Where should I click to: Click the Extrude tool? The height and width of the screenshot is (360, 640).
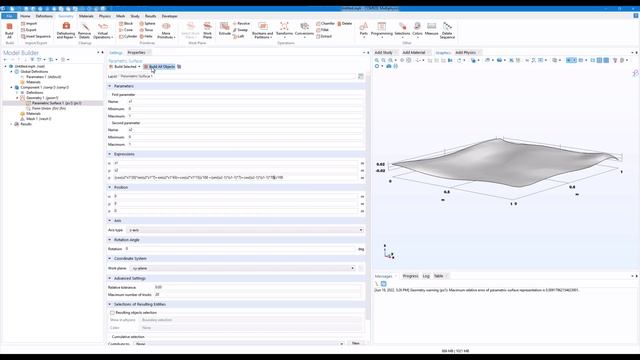[x=224, y=29]
